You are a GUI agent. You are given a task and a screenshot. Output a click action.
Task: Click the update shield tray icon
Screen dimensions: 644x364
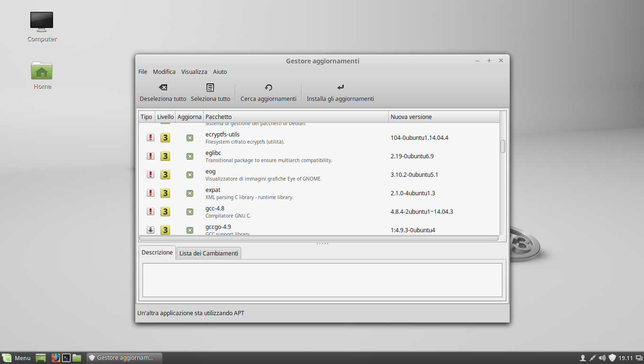[x=612, y=358]
